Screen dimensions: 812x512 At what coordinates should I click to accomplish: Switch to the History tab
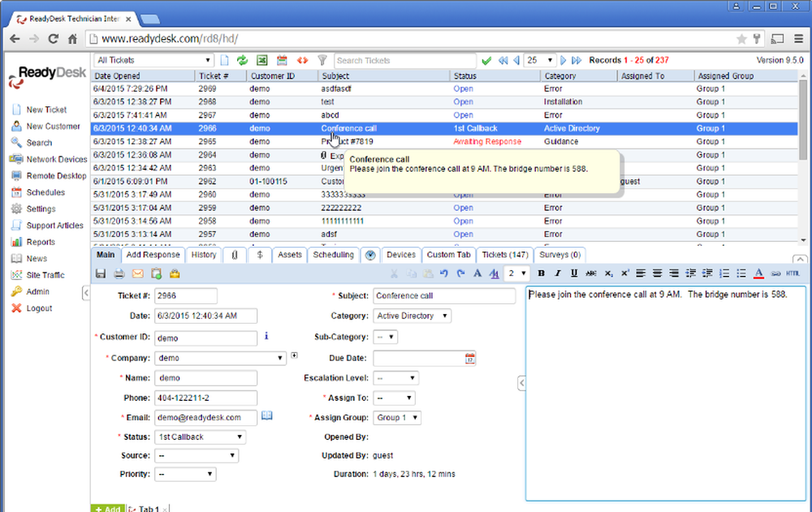[204, 255]
